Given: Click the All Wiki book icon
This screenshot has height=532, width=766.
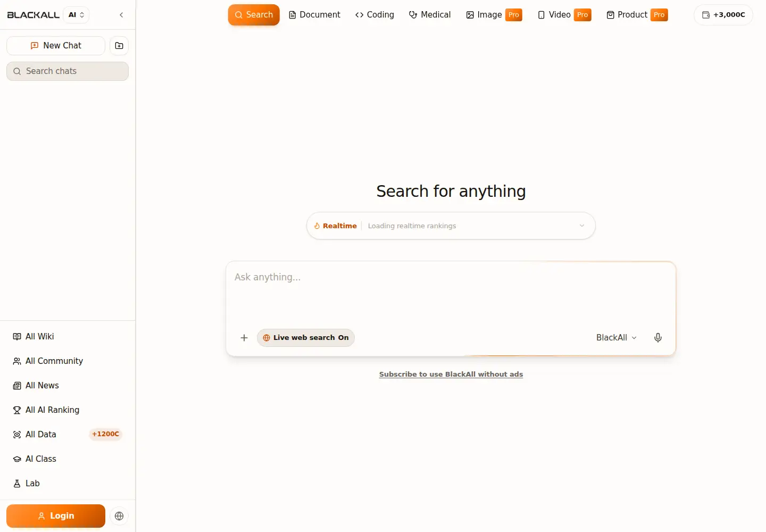Looking at the screenshot, I should click(x=17, y=337).
